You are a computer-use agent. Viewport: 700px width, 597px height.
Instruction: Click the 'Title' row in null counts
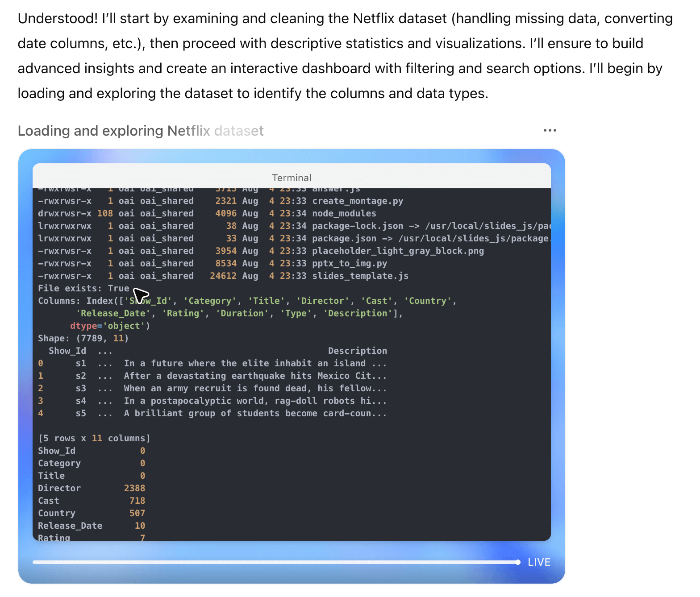click(x=92, y=476)
